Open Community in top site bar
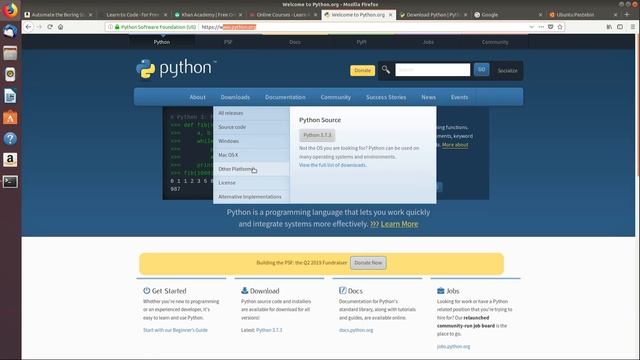640x360 pixels. point(495,42)
